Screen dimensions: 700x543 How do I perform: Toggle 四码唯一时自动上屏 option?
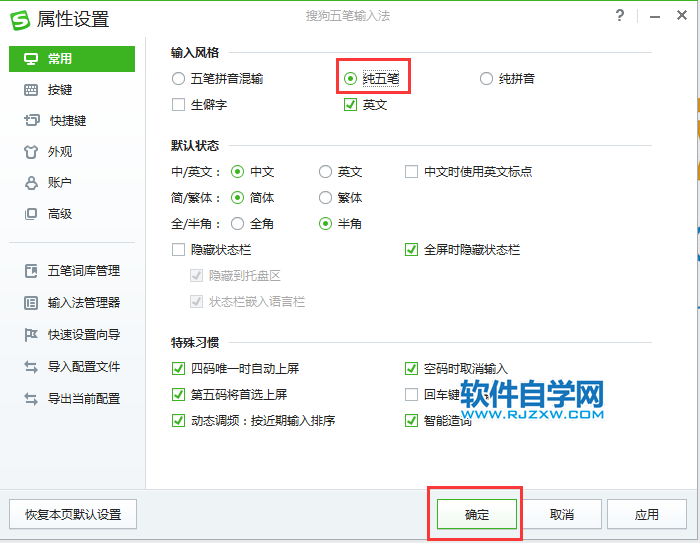pos(179,369)
